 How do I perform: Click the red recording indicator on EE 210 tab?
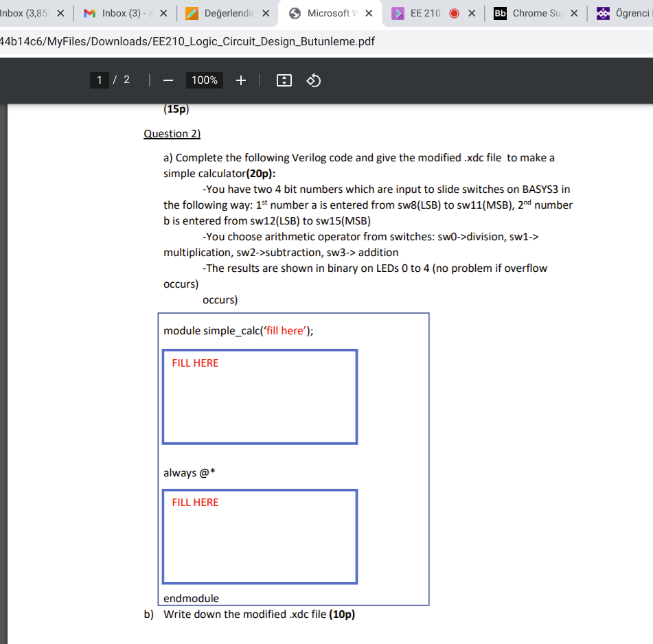pyautogui.click(x=453, y=13)
